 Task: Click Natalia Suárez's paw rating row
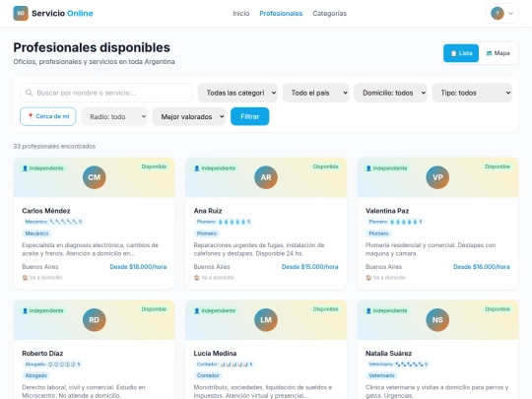tap(398, 365)
